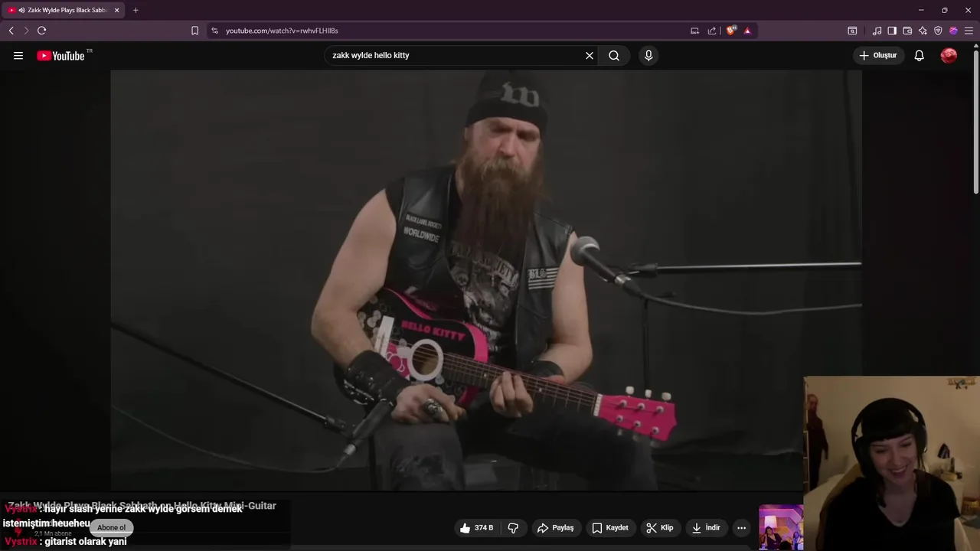This screenshot has width=980, height=551.
Task: Click the Paylaş share button
Action: click(x=556, y=528)
